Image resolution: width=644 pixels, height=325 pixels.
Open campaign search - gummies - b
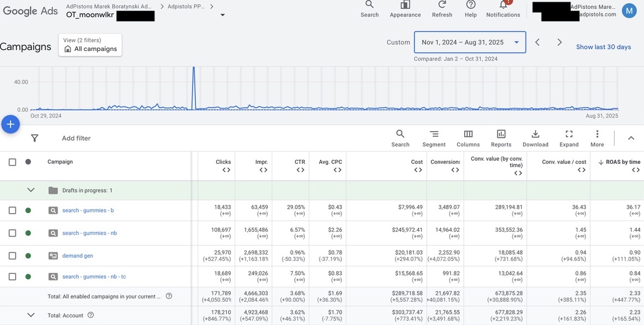88,210
